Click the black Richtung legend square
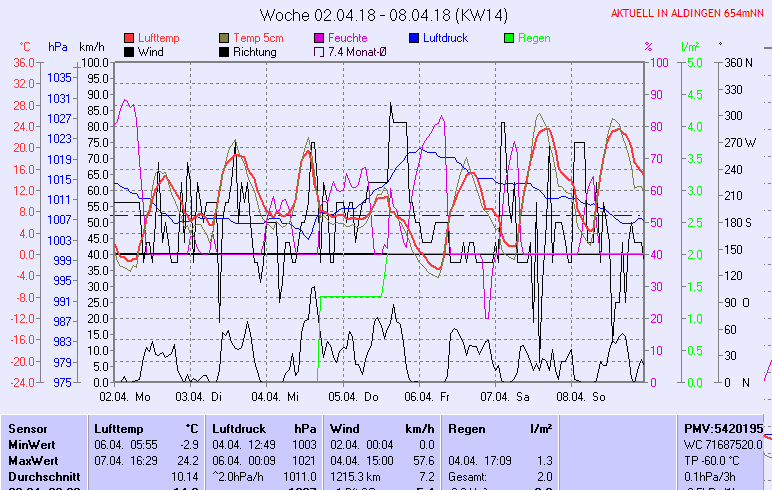The width and height of the screenshot is (772, 490). point(224,52)
